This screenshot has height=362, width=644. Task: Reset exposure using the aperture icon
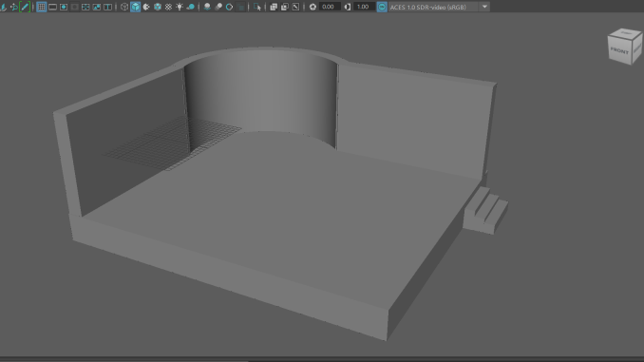(x=313, y=7)
